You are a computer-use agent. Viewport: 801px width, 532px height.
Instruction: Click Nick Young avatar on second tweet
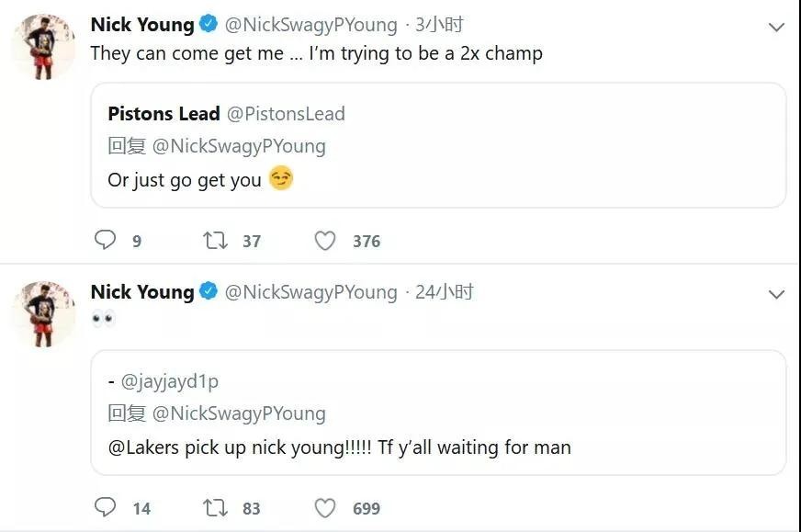[x=42, y=313]
